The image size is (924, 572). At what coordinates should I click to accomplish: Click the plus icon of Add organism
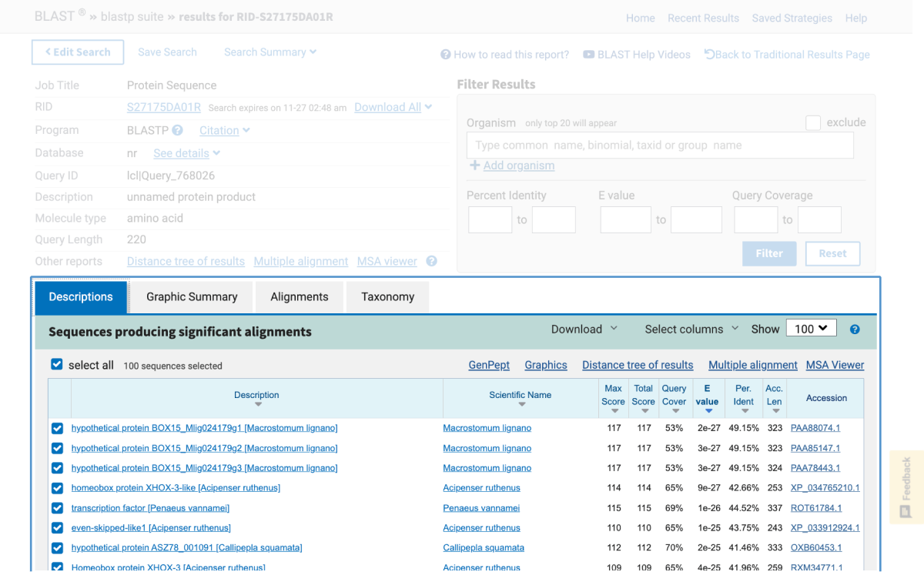point(474,166)
